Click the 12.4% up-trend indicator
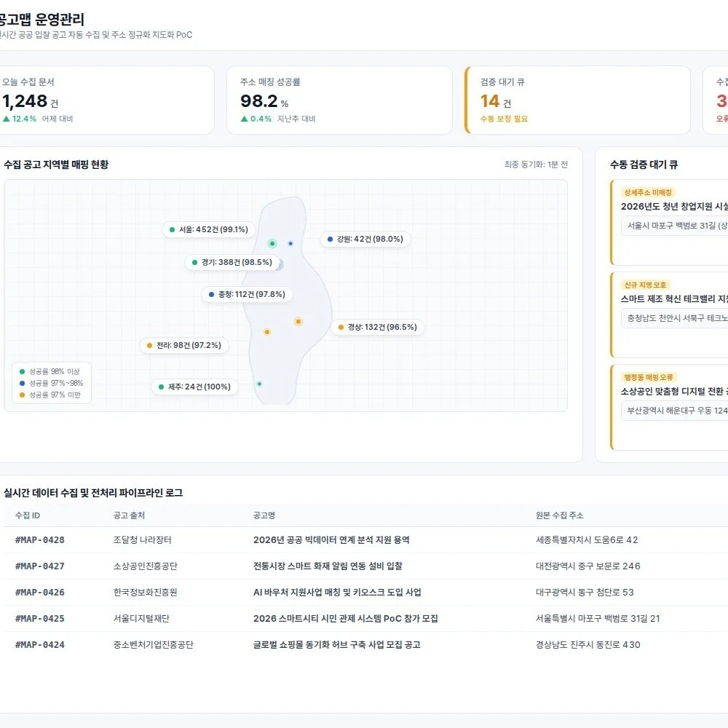This screenshot has width=728, height=728. coord(20,119)
